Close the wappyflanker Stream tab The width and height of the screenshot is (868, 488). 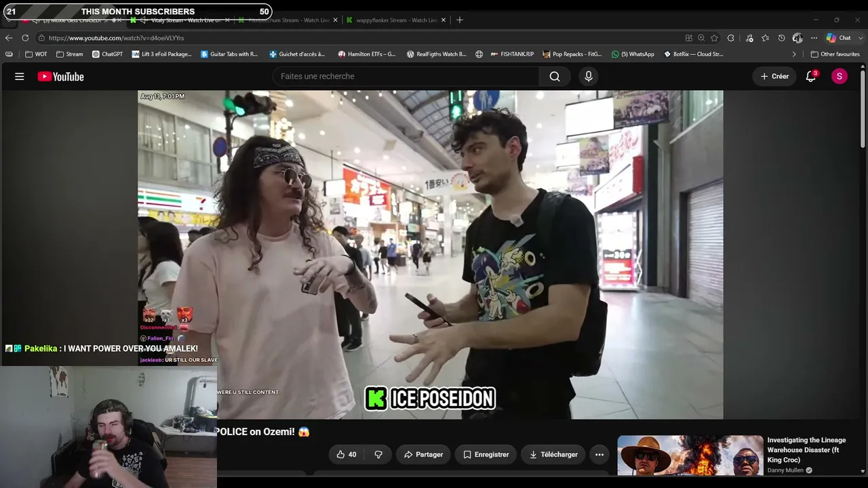pyautogui.click(x=443, y=20)
